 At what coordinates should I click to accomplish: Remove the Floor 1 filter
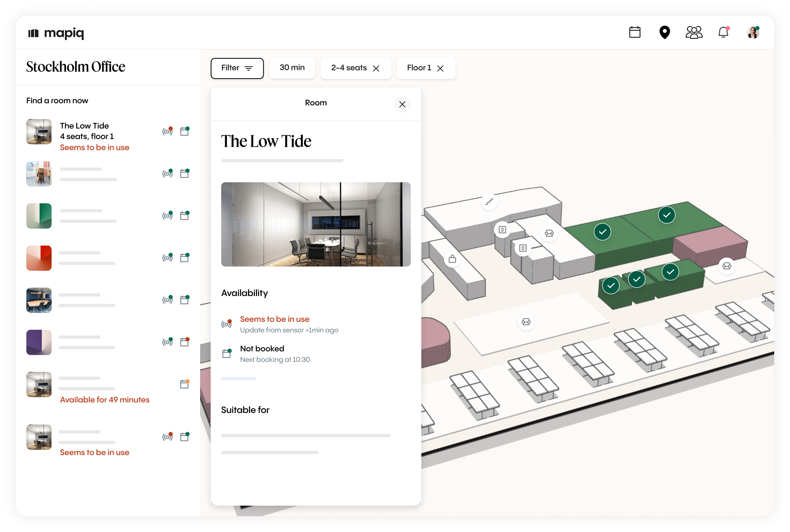pos(440,68)
